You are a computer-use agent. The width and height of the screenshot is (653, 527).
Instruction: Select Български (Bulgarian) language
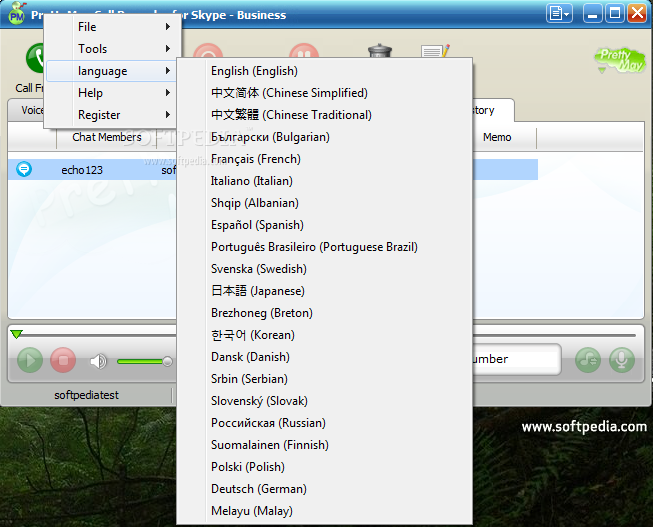pos(325,137)
